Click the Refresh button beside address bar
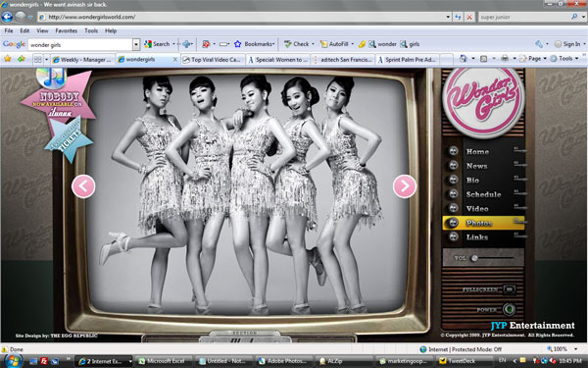 (458, 17)
